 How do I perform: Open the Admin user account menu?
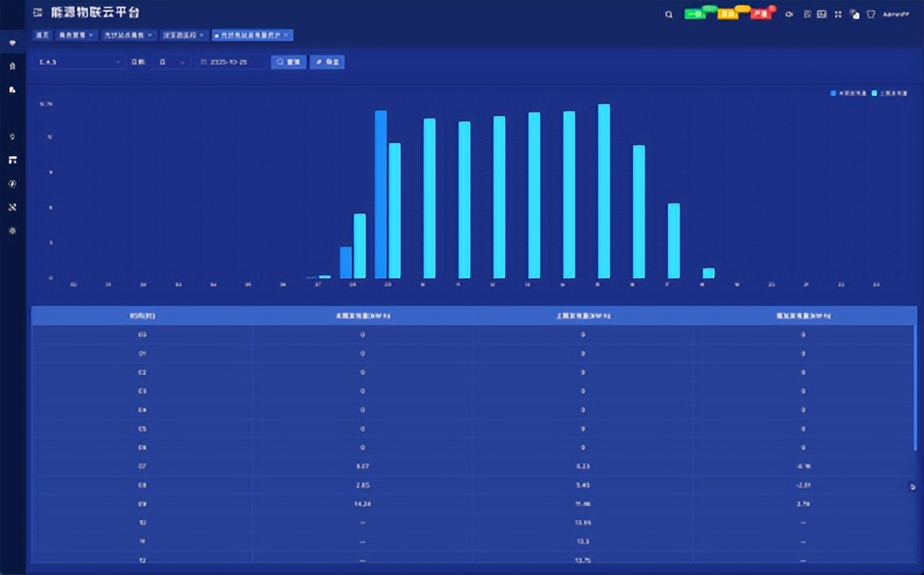[896, 14]
